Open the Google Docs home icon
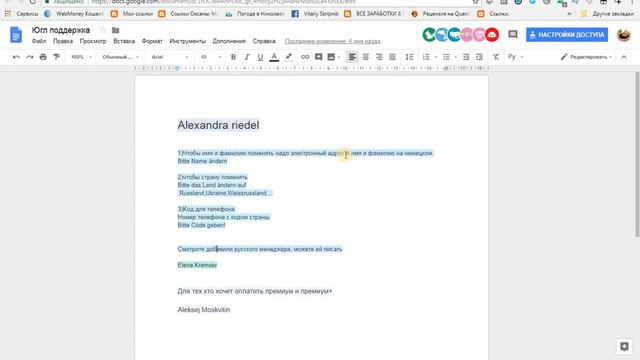Screen dimensions: 640x360 [x=16, y=35]
